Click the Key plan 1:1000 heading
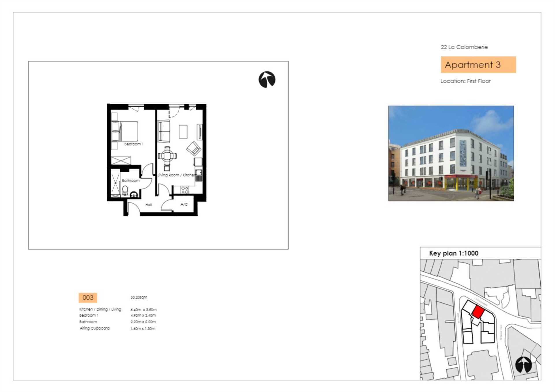The height and width of the screenshot is (392, 555). click(454, 253)
